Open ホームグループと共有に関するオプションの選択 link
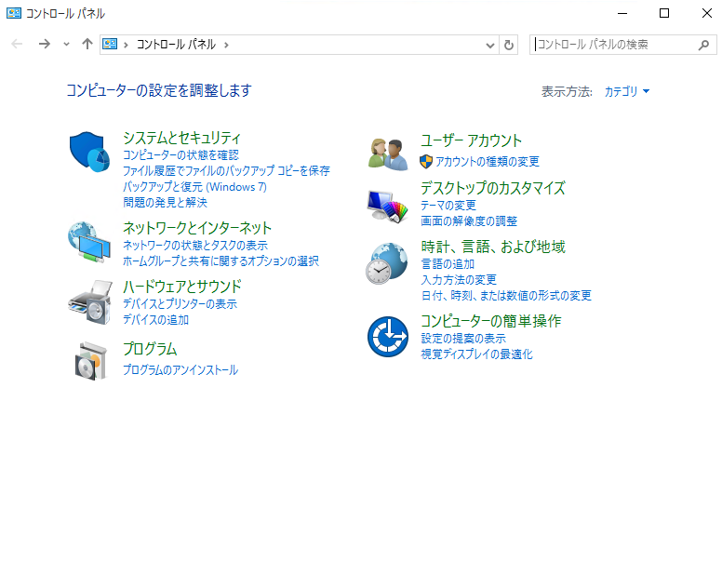This screenshot has height=588, width=722. pos(221,261)
